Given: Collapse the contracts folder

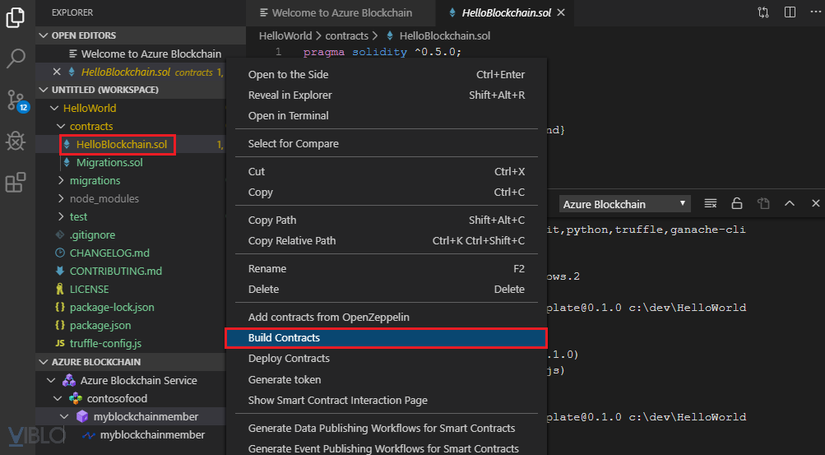Looking at the screenshot, I should [61, 126].
